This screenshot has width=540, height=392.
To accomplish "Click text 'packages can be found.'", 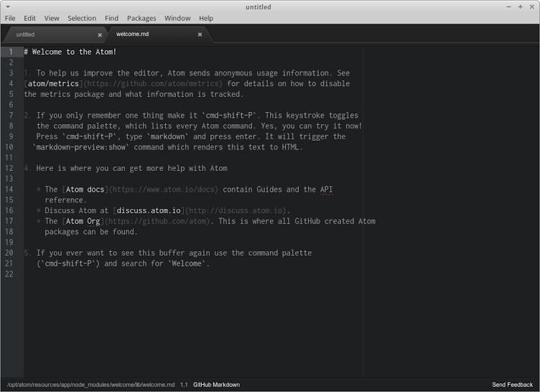I will (x=91, y=232).
